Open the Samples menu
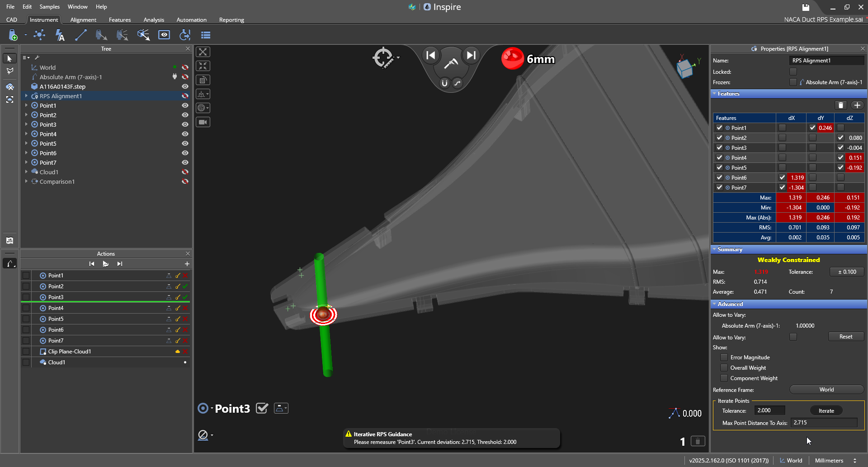The image size is (868, 467). [x=49, y=7]
